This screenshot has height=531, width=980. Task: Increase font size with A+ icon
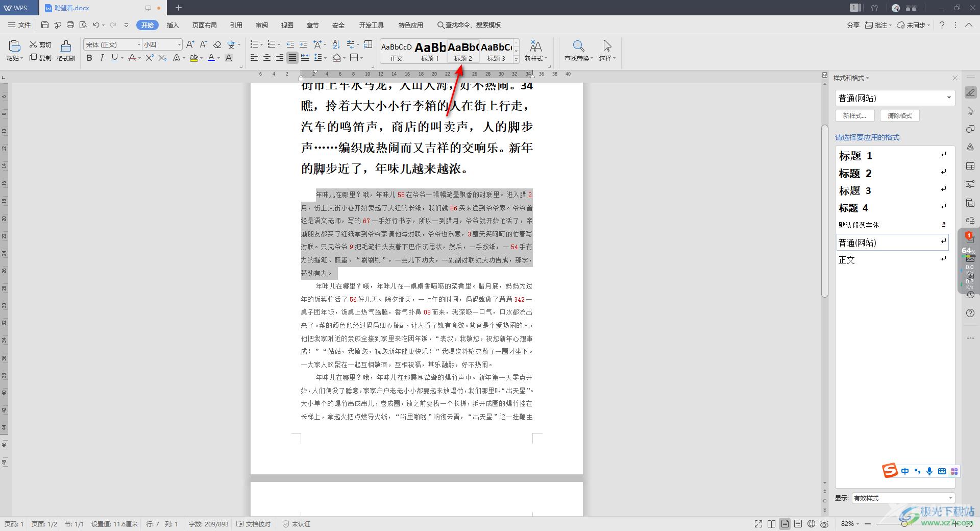click(x=190, y=44)
